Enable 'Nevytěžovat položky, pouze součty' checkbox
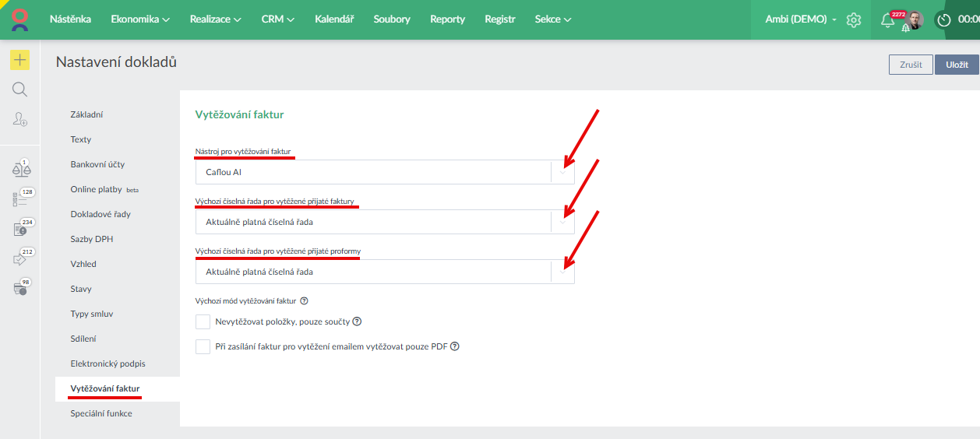980x439 pixels. [x=203, y=322]
